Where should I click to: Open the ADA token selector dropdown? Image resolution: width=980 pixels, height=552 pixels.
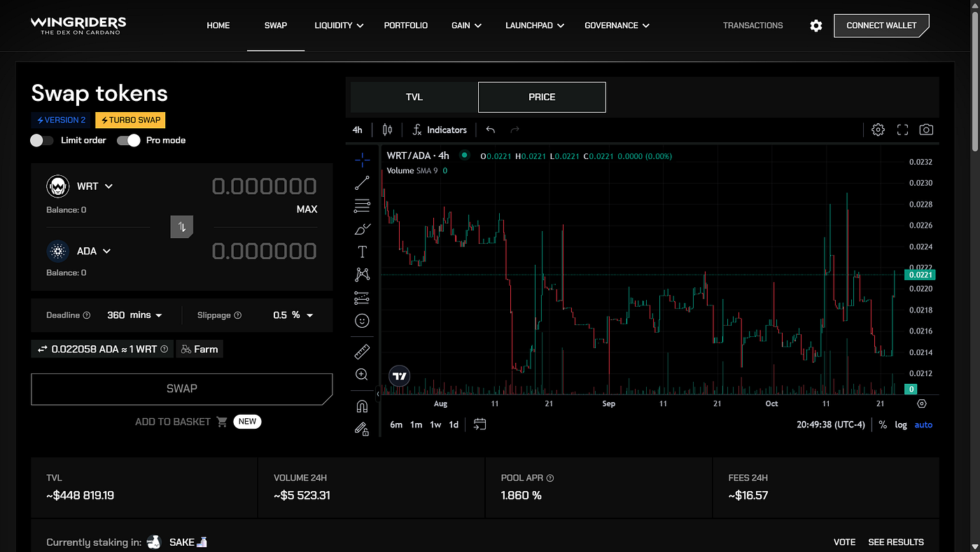click(79, 251)
